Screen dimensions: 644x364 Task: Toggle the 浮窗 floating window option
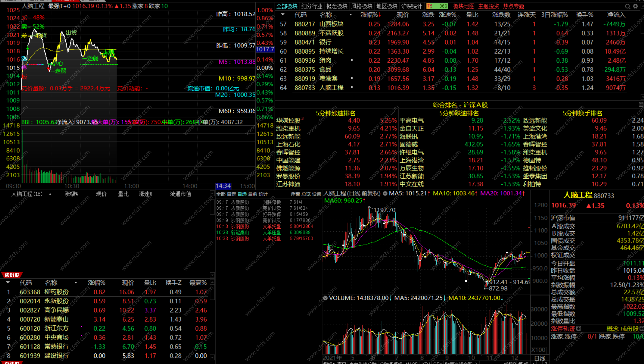(x=295, y=194)
